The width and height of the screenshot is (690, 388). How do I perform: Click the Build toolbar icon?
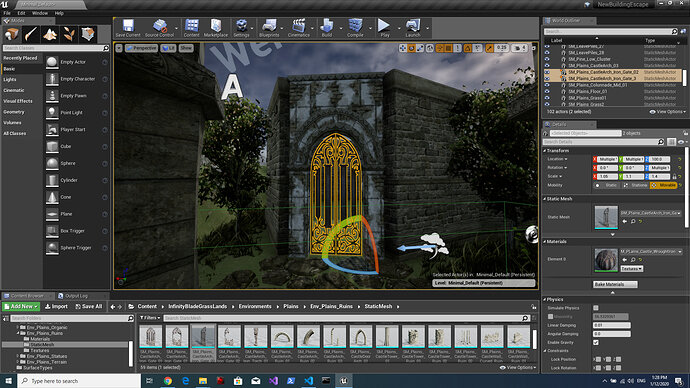(327, 28)
